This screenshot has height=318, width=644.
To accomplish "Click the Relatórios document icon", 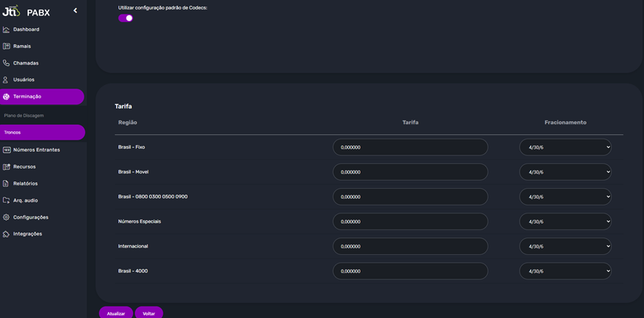I will coord(7,184).
